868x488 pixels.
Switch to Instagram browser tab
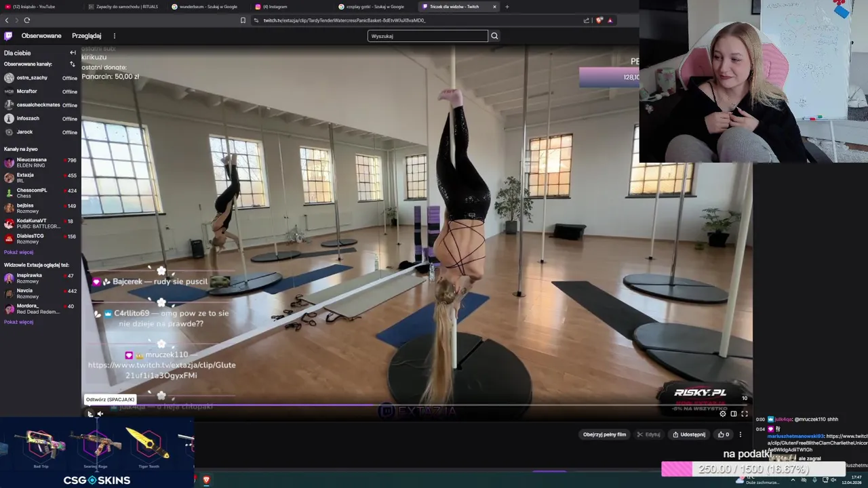pos(292,7)
